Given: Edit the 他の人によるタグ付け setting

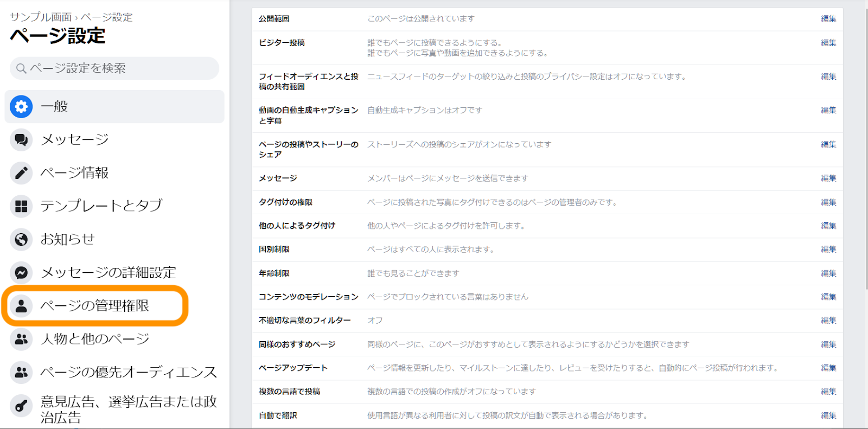Looking at the screenshot, I should (828, 226).
